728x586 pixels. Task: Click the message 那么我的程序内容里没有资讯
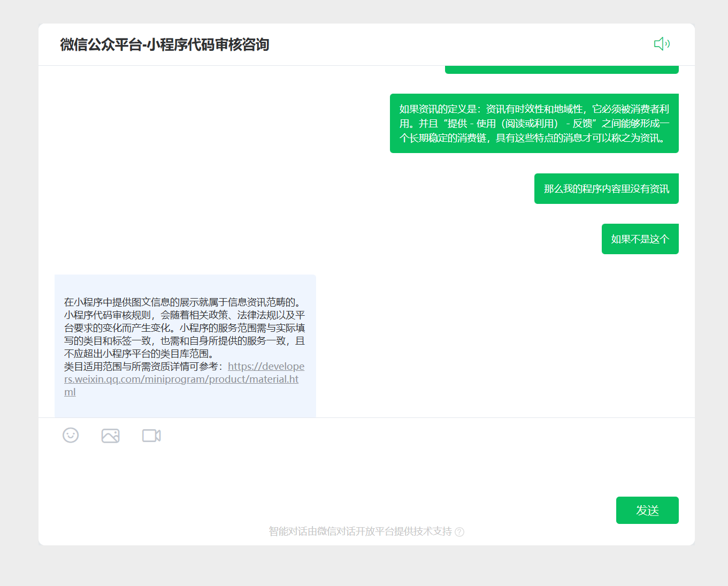pyautogui.click(x=606, y=188)
